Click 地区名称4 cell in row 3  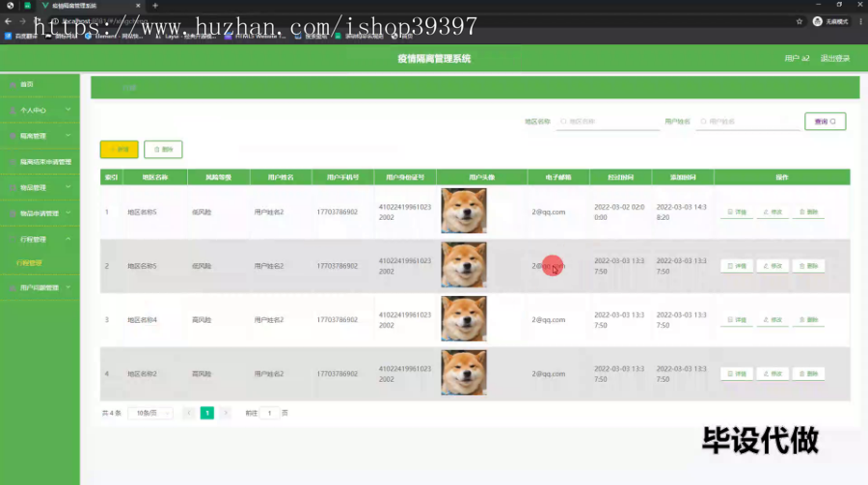pos(143,320)
